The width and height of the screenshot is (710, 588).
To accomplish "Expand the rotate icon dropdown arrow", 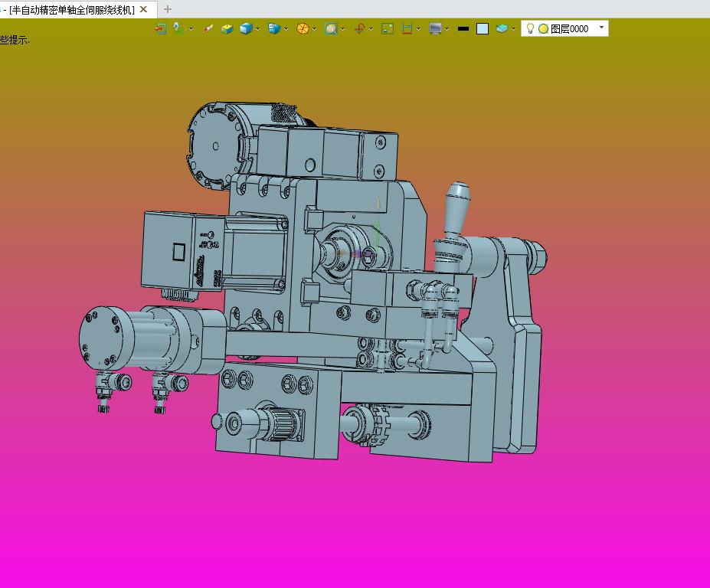I will click(371, 29).
